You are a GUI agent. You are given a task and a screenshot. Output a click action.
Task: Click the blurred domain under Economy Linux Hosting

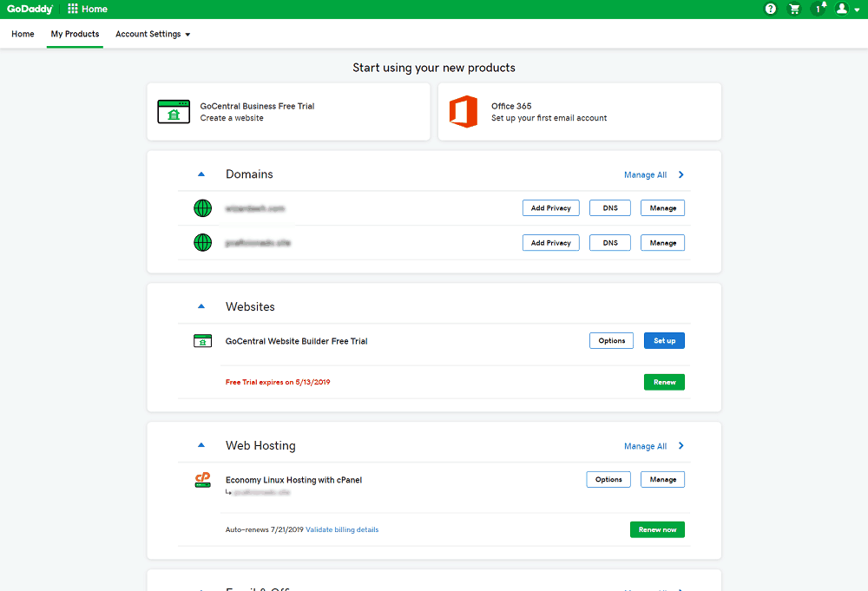point(261,493)
